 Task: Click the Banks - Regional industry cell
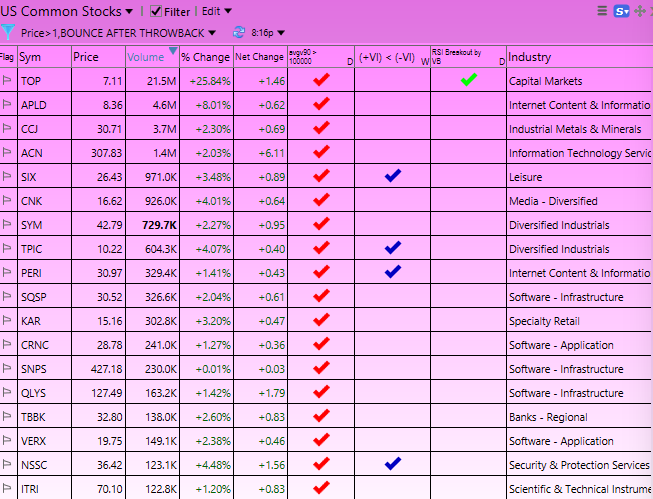[x=580, y=417]
